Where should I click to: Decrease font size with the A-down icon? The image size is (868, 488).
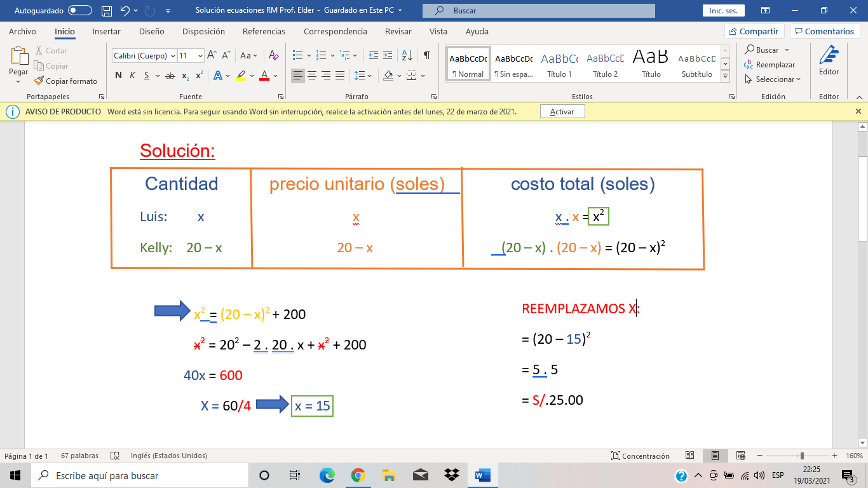point(227,55)
